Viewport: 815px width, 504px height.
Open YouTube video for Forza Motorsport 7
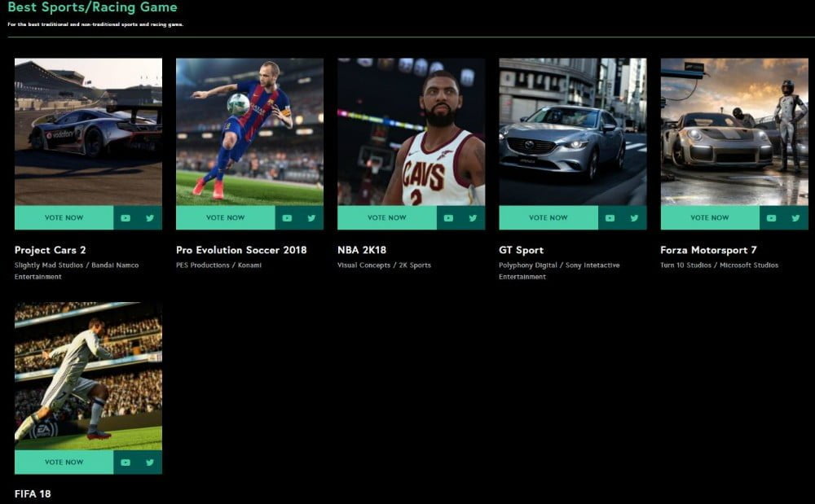(771, 218)
